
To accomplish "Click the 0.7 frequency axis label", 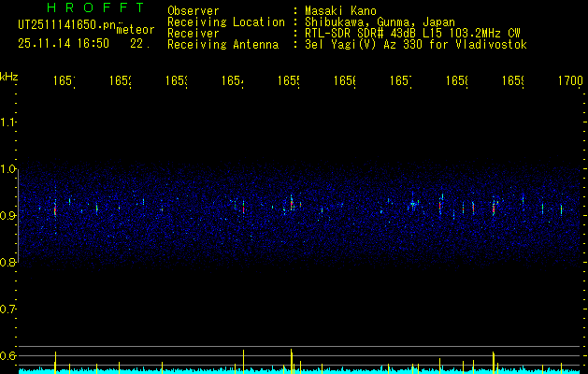I will [x=7, y=309].
